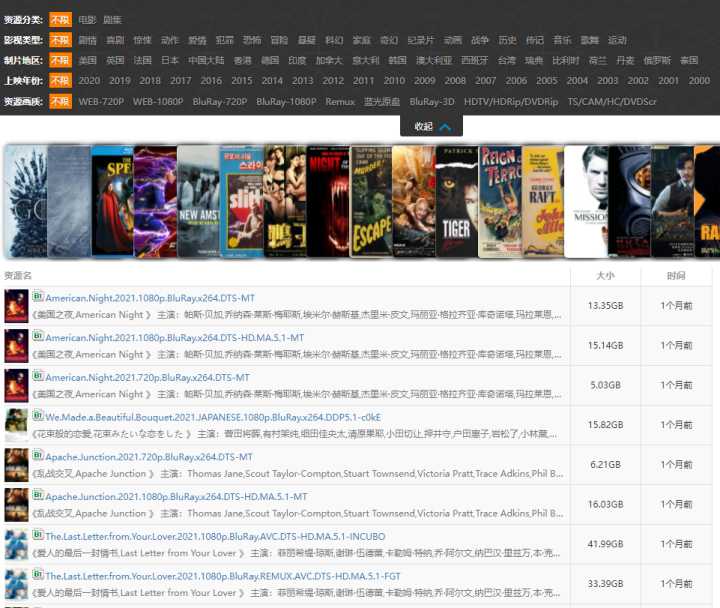Viewport: 720px width, 608px height.
Task: Filter genre by 纪录片
Action: pos(421,40)
